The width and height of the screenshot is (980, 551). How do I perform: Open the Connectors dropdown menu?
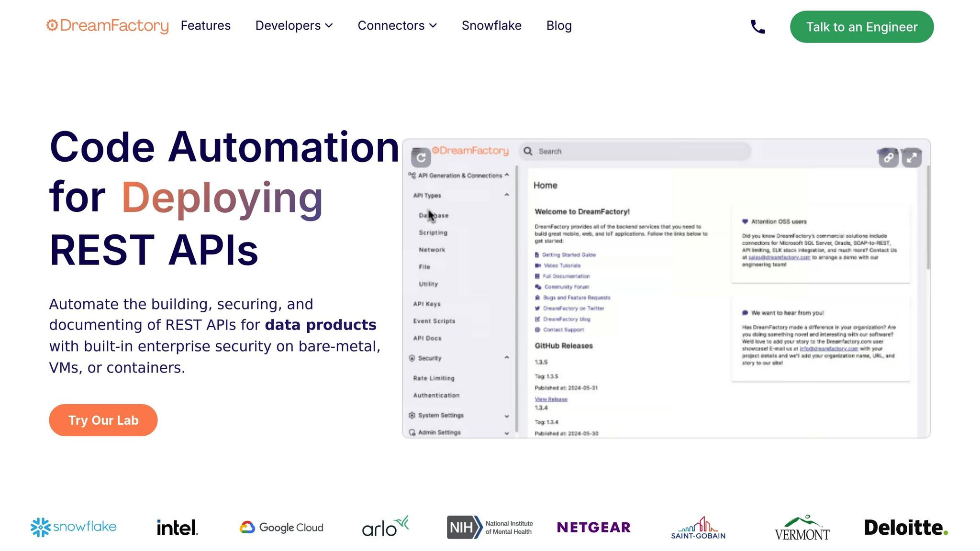coord(397,26)
